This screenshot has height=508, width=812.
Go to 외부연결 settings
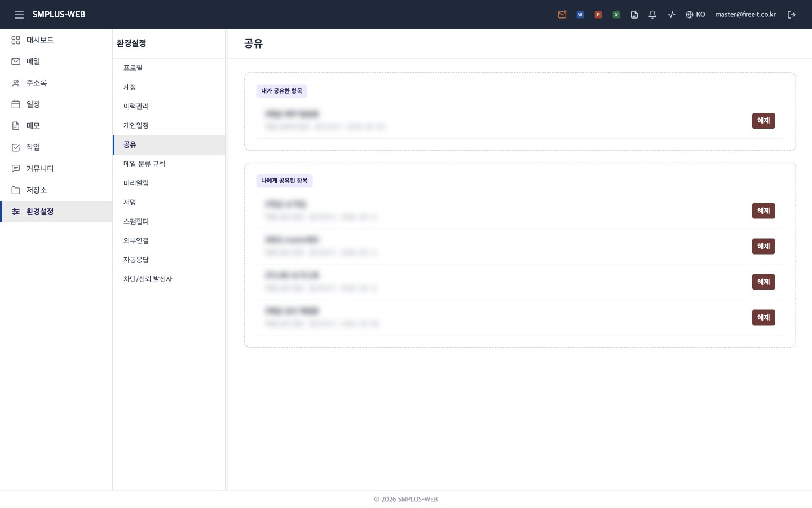coord(169,240)
